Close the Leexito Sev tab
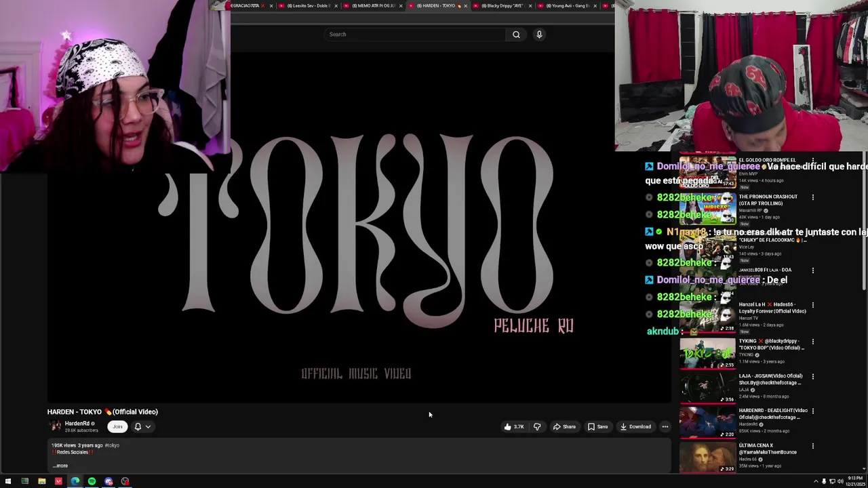The image size is (868, 488). (x=336, y=6)
